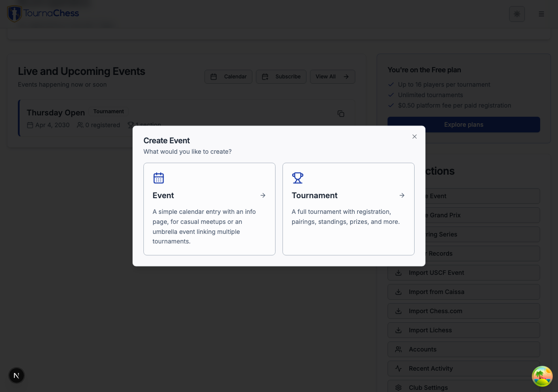558x392 pixels.
Task: Choose the Tournament card option
Action: [348, 209]
